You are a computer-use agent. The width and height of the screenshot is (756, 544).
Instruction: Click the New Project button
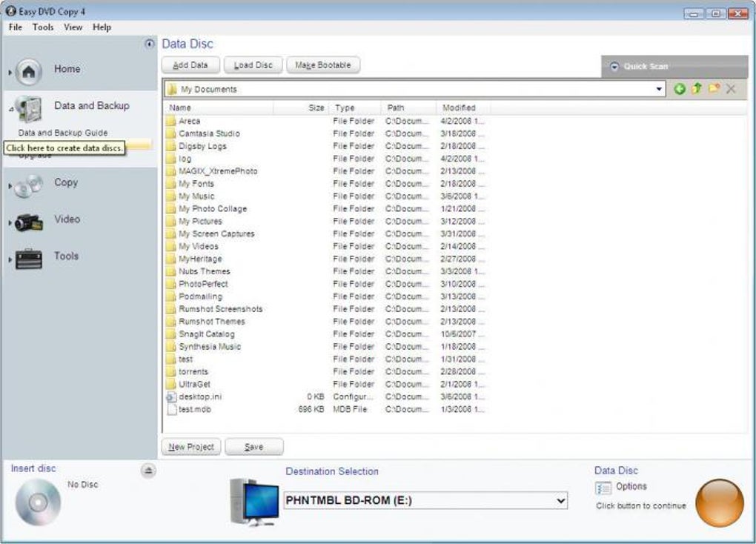[191, 447]
